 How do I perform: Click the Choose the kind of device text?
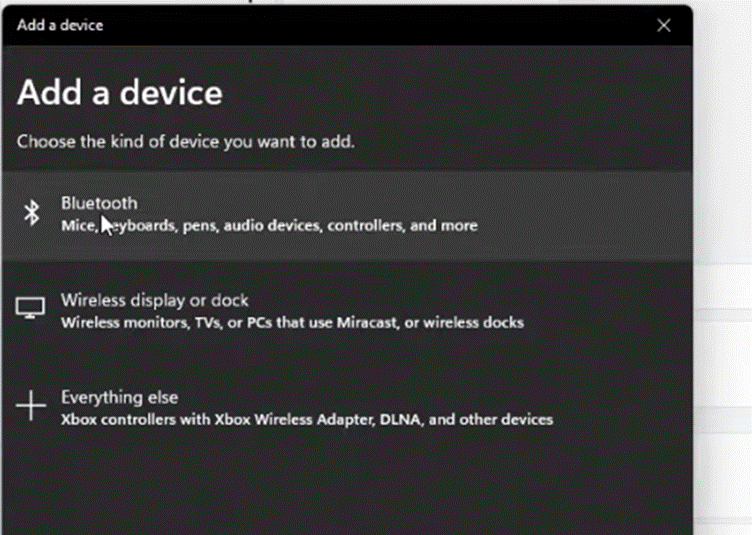186,142
